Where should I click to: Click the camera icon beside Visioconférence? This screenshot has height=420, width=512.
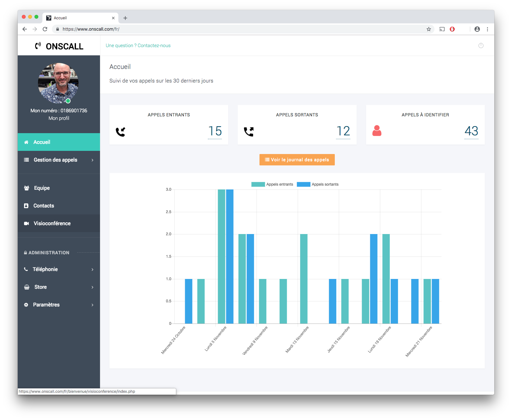click(x=27, y=224)
